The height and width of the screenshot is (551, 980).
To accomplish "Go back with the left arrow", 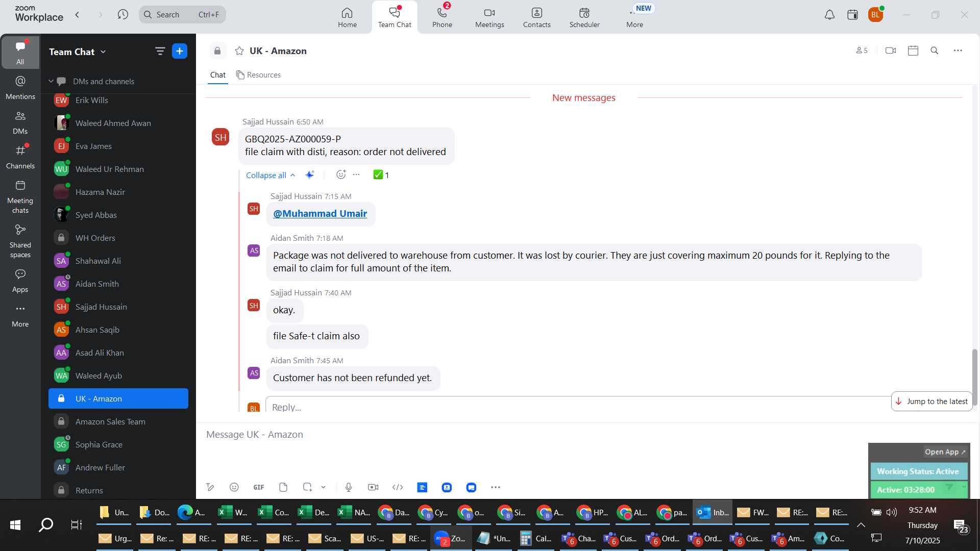I will (x=77, y=15).
